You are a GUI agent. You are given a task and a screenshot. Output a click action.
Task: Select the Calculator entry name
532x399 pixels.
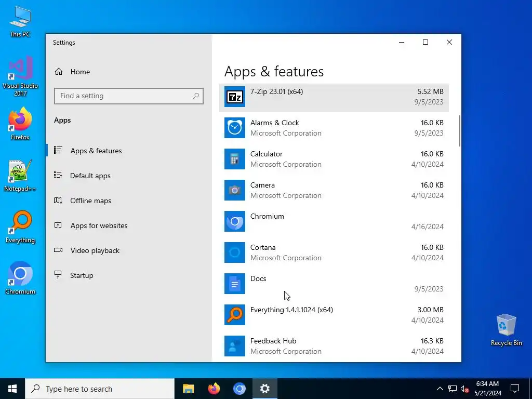click(267, 154)
